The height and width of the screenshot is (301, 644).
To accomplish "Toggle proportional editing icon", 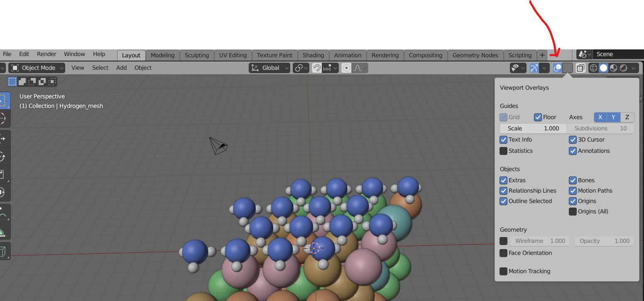I will (346, 68).
